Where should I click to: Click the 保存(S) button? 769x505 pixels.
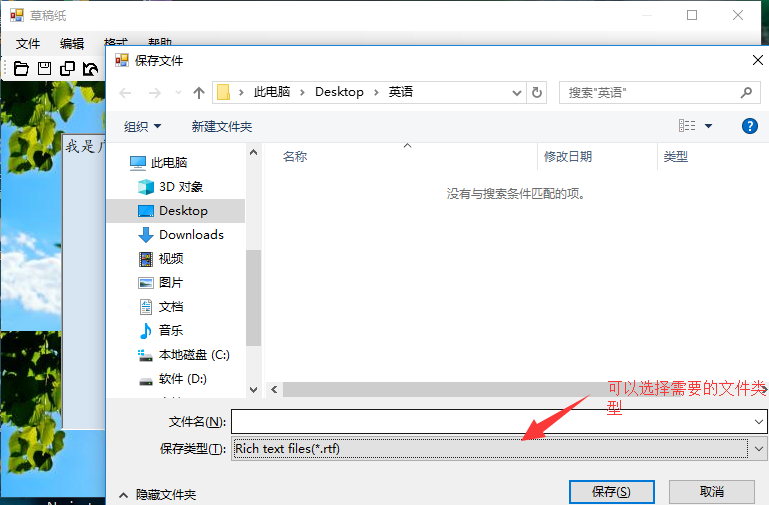click(612, 492)
